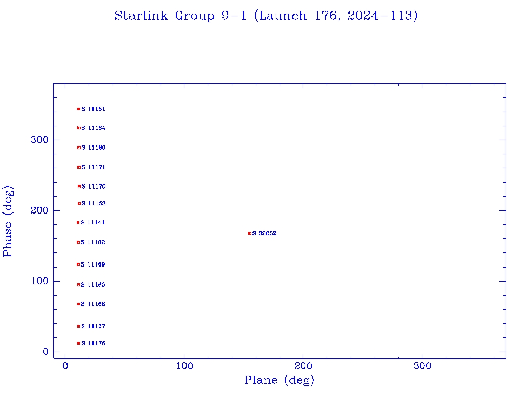Click the Plane (deg) x-axis label
The width and height of the screenshot is (532, 399).
click(x=280, y=381)
